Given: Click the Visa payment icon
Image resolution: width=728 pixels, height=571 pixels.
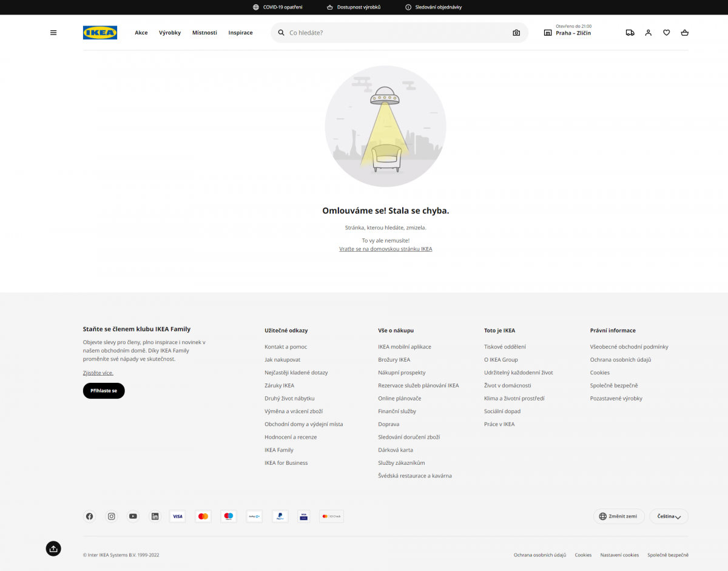Looking at the screenshot, I should click(178, 516).
